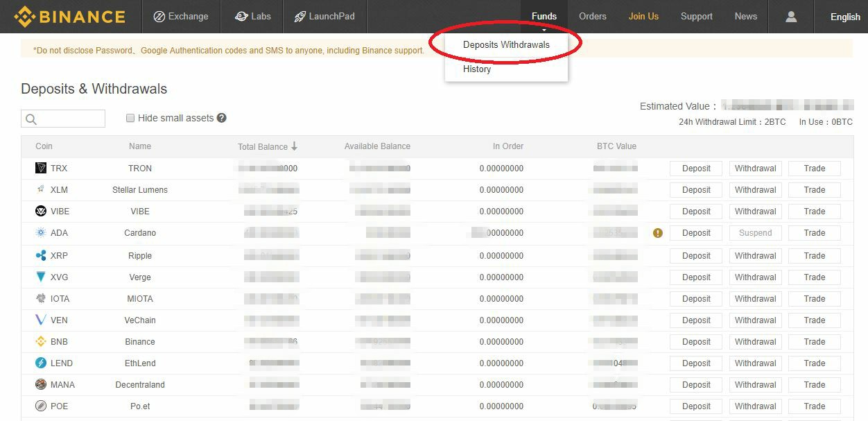
Task: Open the user account profile icon
Action: 791,17
